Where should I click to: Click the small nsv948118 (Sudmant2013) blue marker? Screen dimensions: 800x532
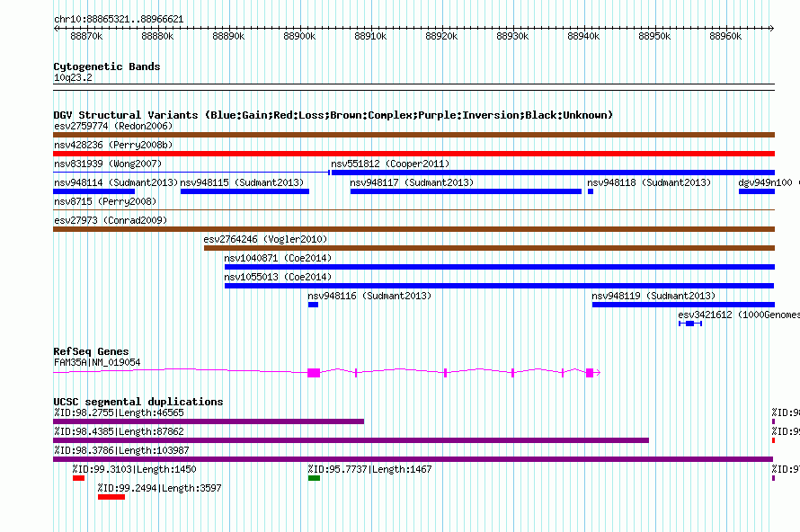pyautogui.click(x=591, y=191)
